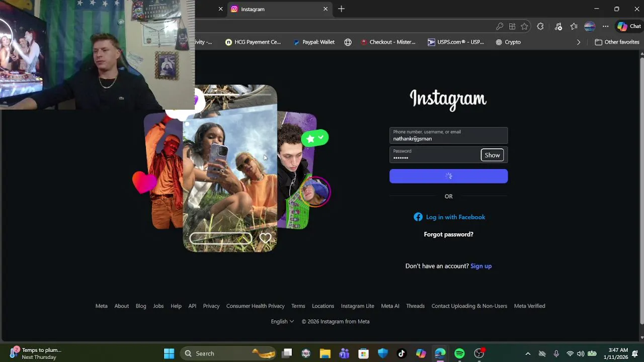
Task: Open Microsoft Store on the taskbar
Action: point(363,353)
